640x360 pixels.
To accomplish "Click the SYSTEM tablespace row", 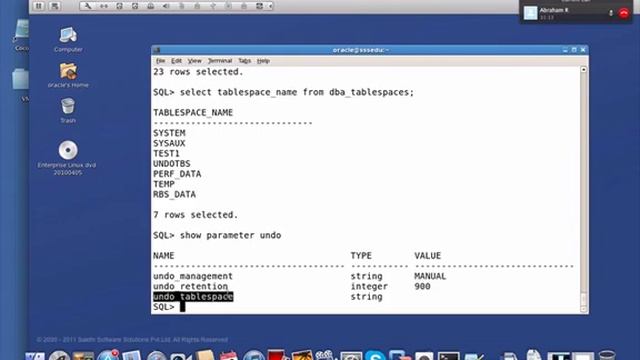I will click(x=169, y=133).
